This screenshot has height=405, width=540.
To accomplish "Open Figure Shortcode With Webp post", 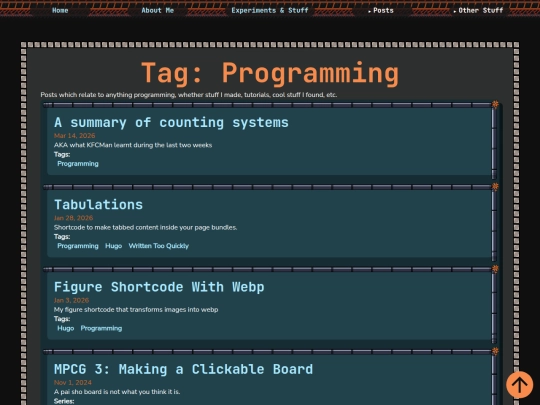I will (159, 287).
